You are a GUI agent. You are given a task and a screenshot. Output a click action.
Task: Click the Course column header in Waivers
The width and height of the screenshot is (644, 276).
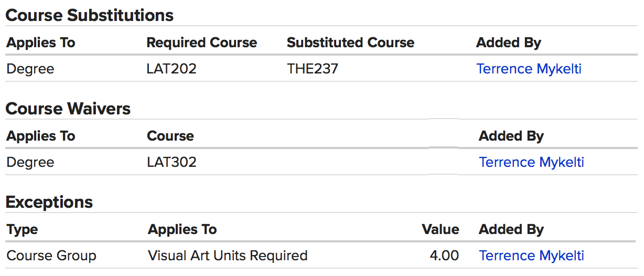click(x=170, y=136)
